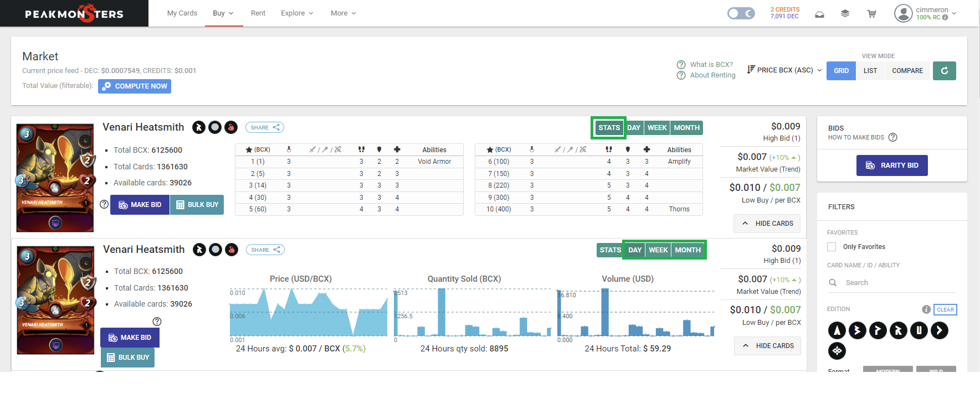The height and width of the screenshot is (409, 980).
Task: Open the More dropdown menu
Action: coord(343,13)
